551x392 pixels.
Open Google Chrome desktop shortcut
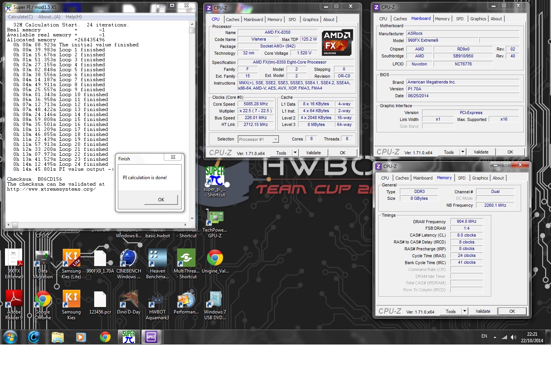click(x=43, y=305)
